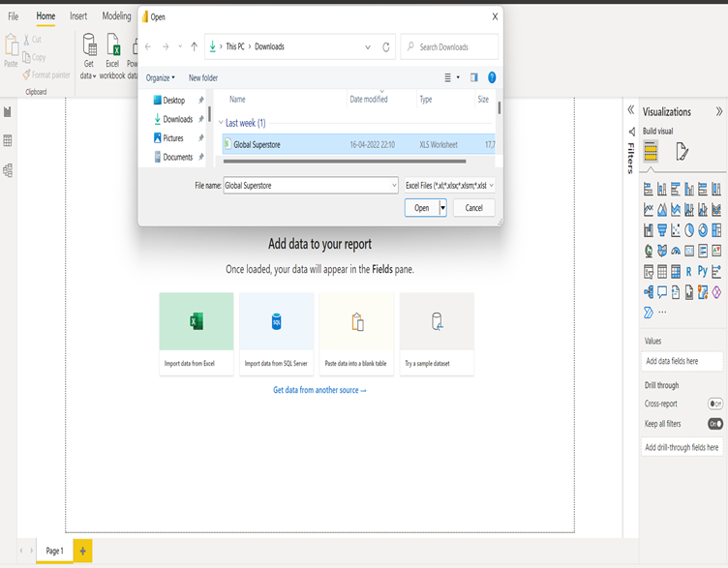Go up one folder level
The height and width of the screenshot is (568, 728).
point(194,46)
